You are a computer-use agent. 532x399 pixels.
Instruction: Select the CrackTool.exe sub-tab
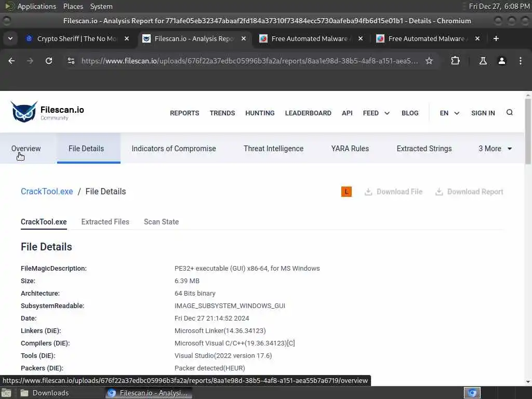(44, 221)
